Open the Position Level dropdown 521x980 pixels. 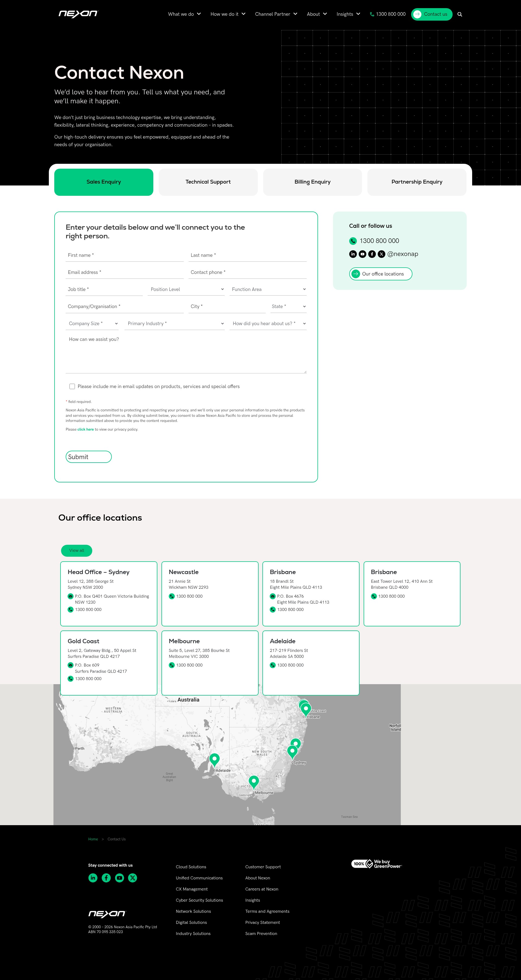pos(186,289)
